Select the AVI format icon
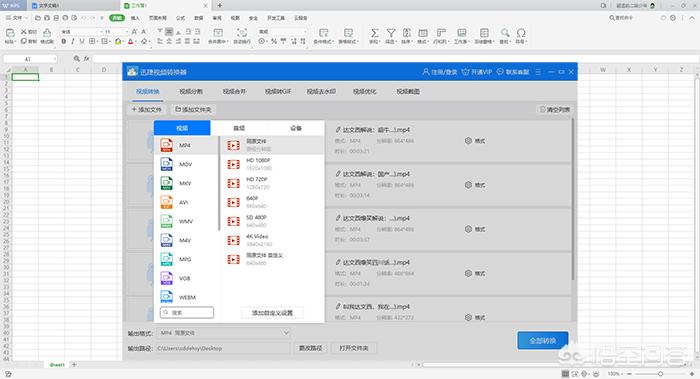This screenshot has width=700, height=379. coord(167,202)
